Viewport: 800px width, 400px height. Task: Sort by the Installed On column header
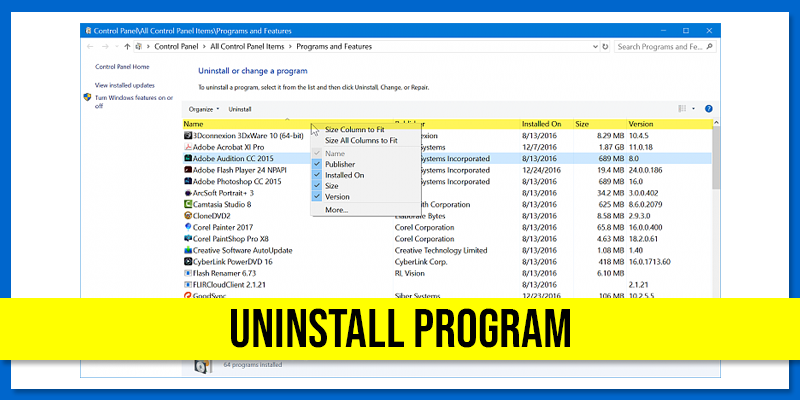(x=541, y=124)
